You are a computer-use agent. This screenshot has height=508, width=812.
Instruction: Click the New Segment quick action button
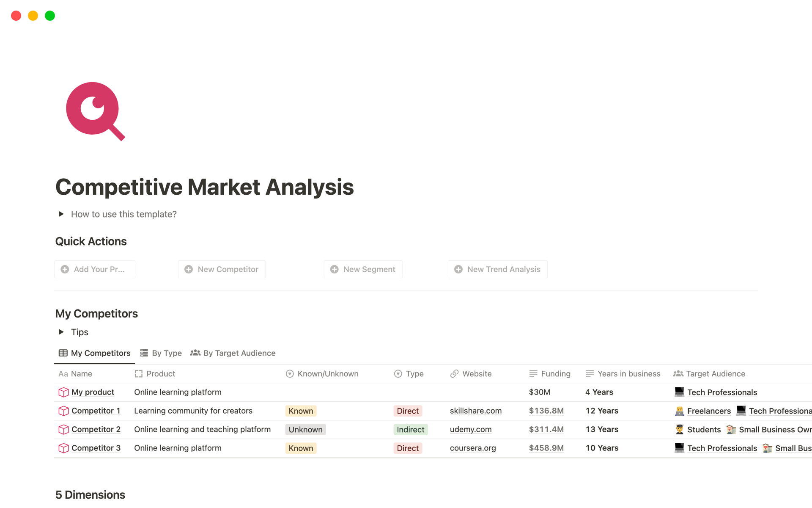coord(363,269)
